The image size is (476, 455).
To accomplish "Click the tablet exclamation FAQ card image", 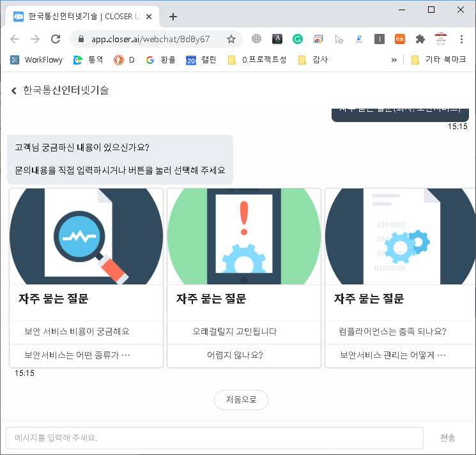I will (x=244, y=236).
